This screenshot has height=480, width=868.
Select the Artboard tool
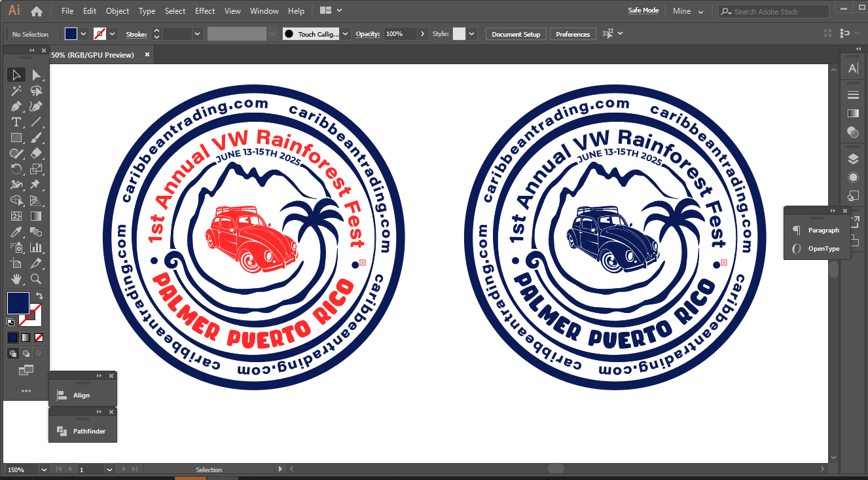(16, 263)
